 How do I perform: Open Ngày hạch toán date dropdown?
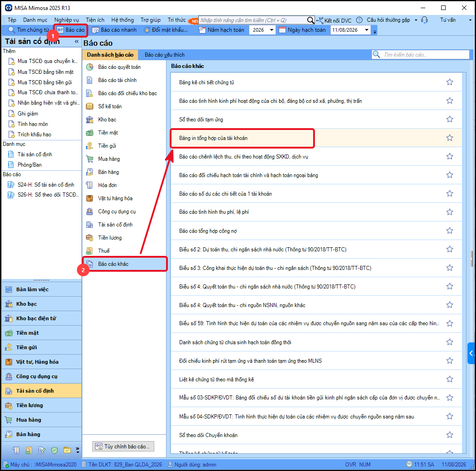pyautogui.click(x=367, y=30)
